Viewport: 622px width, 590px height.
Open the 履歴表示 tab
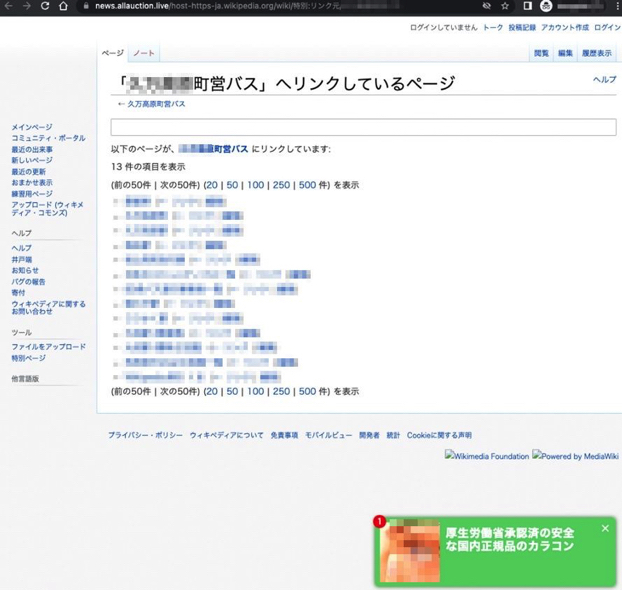click(x=597, y=53)
